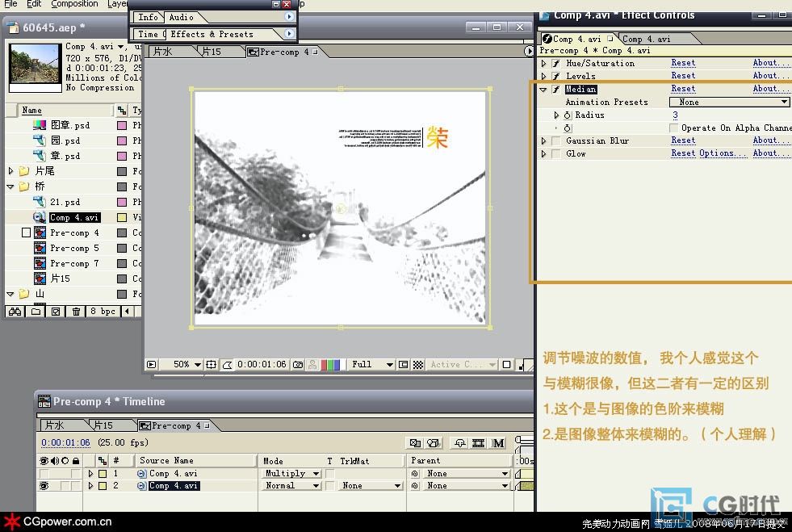
Task: Create a new folder in the Project panel
Action: coord(36,312)
